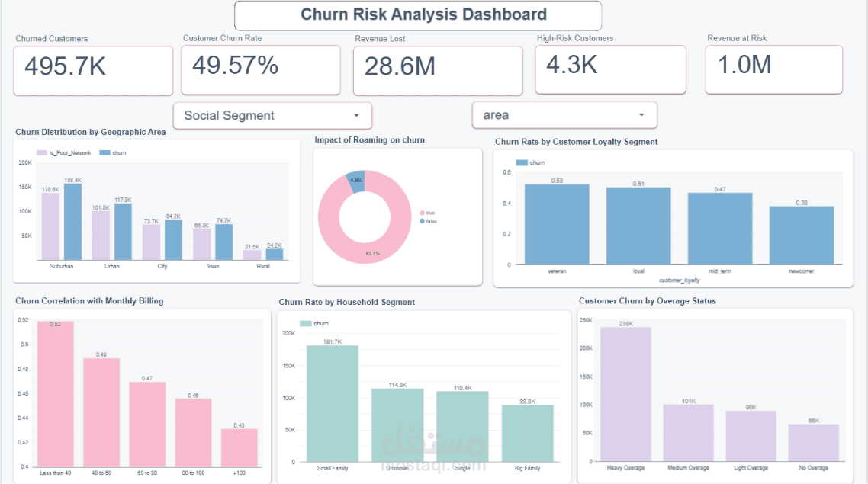The width and height of the screenshot is (868, 484).
Task: Select the veteran loyalty bar 0.53
Action: click(557, 225)
